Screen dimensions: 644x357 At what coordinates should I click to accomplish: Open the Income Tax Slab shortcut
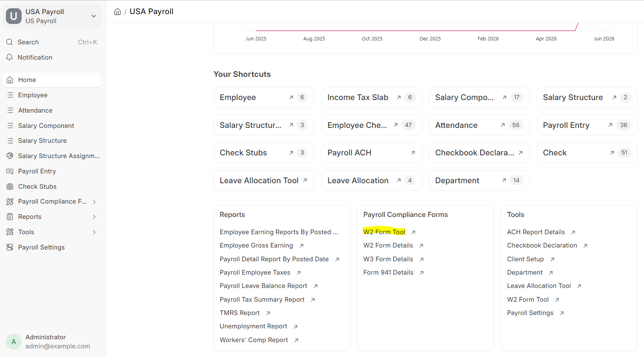pos(371,97)
